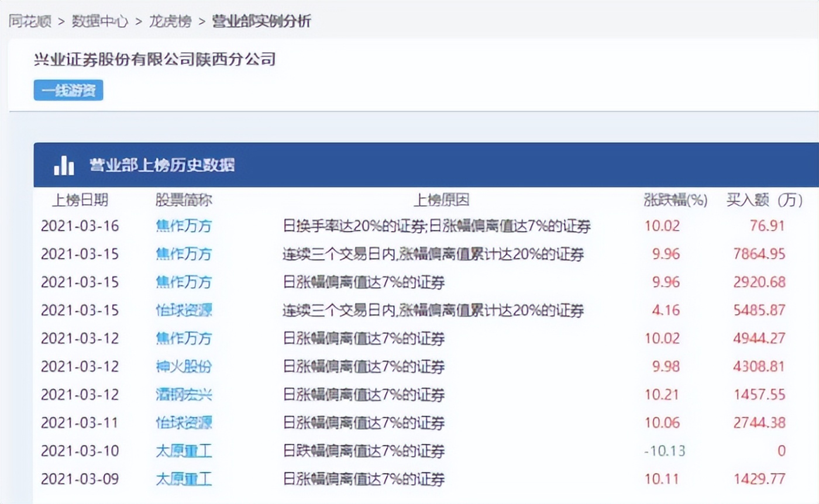Click the date 2021-03-10
The width and height of the screenshot is (819, 504).
tap(80, 451)
